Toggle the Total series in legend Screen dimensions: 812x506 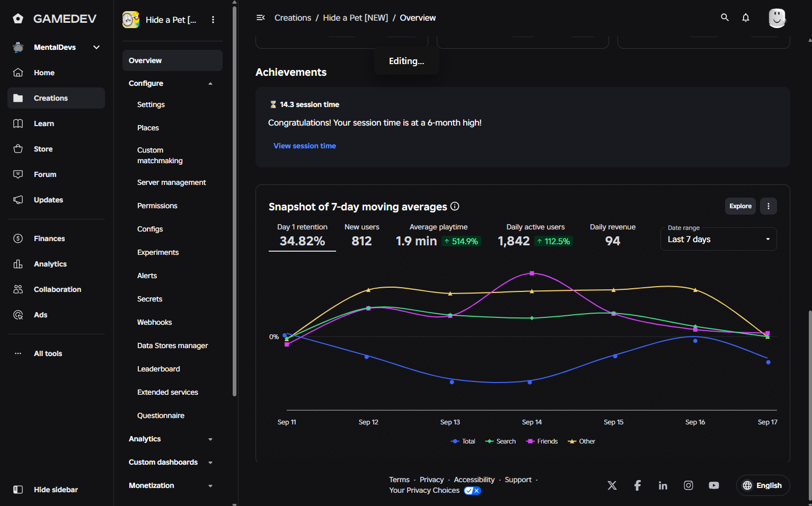pos(463,441)
